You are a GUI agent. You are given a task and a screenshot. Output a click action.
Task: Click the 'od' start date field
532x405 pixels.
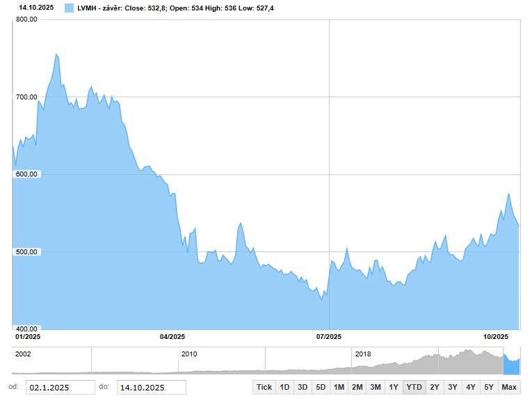click(61, 388)
